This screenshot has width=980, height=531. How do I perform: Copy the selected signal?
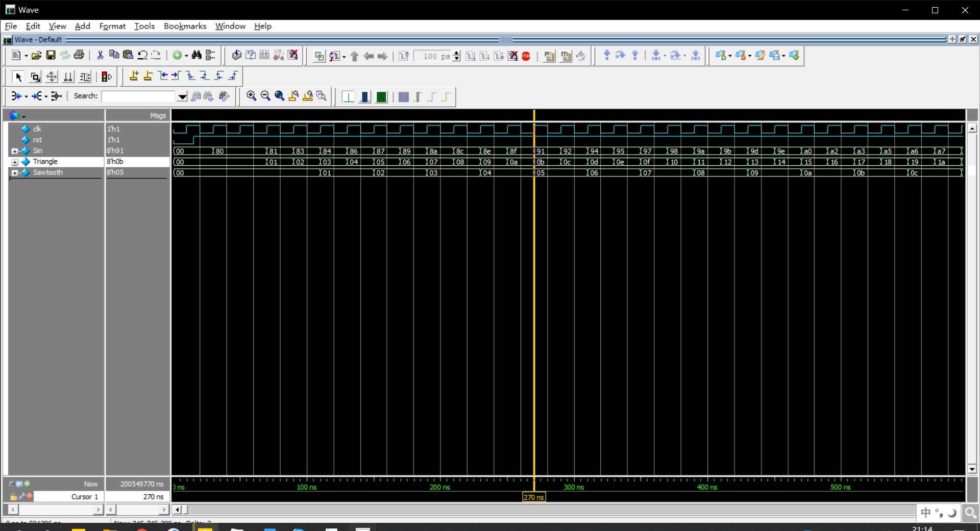pyautogui.click(x=114, y=55)
